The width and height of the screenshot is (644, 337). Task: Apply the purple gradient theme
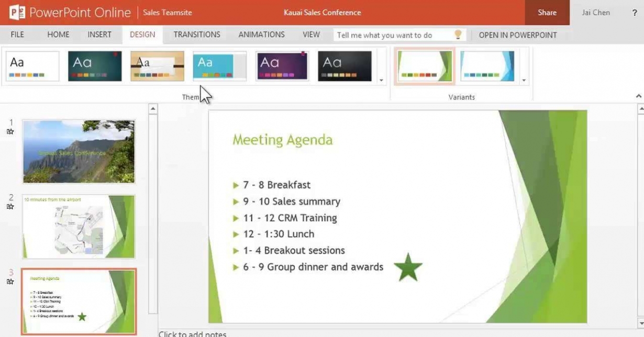[282, 66]
